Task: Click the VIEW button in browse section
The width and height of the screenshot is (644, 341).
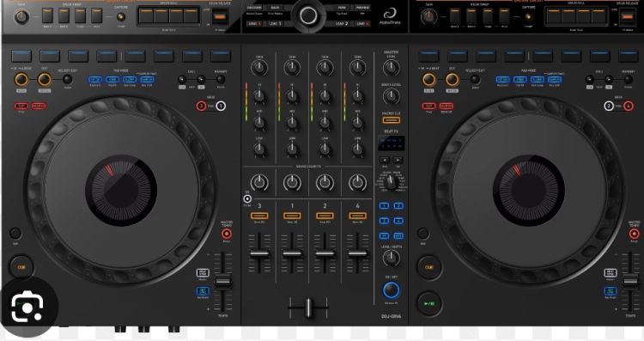Action: pyautogui.click(x=342, y=8)
